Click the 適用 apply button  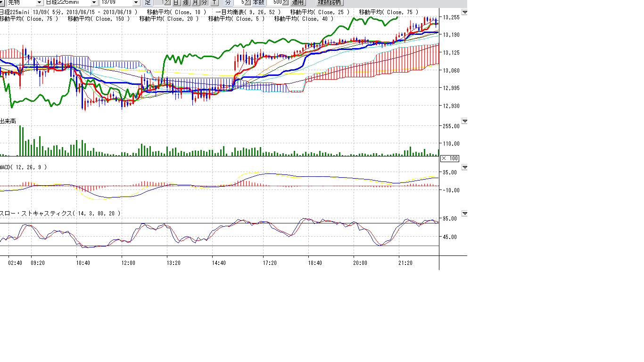(297, 2)
